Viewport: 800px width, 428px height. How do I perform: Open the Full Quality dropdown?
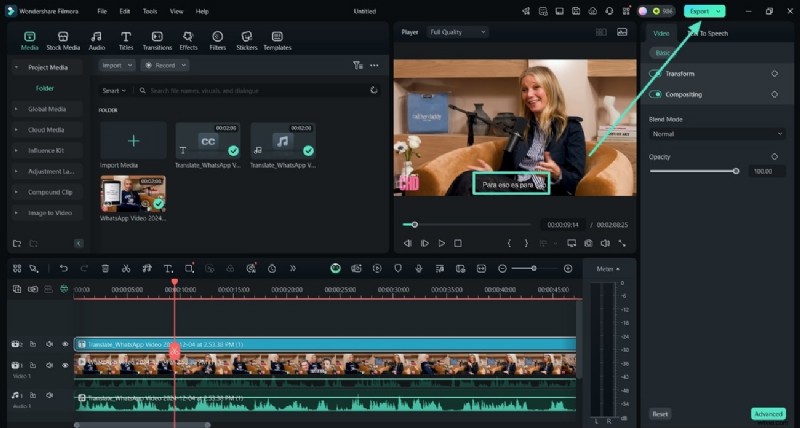tap(457, 32)
